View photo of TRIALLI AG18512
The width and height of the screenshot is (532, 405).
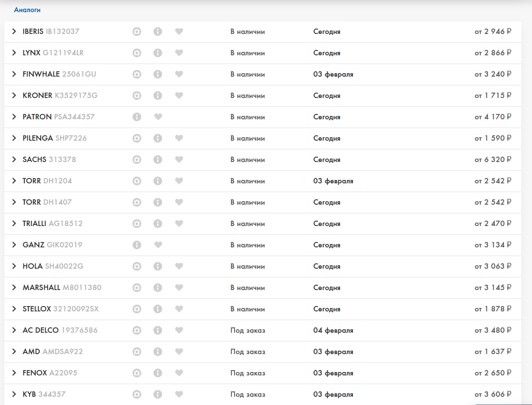(x=137, y=224)
